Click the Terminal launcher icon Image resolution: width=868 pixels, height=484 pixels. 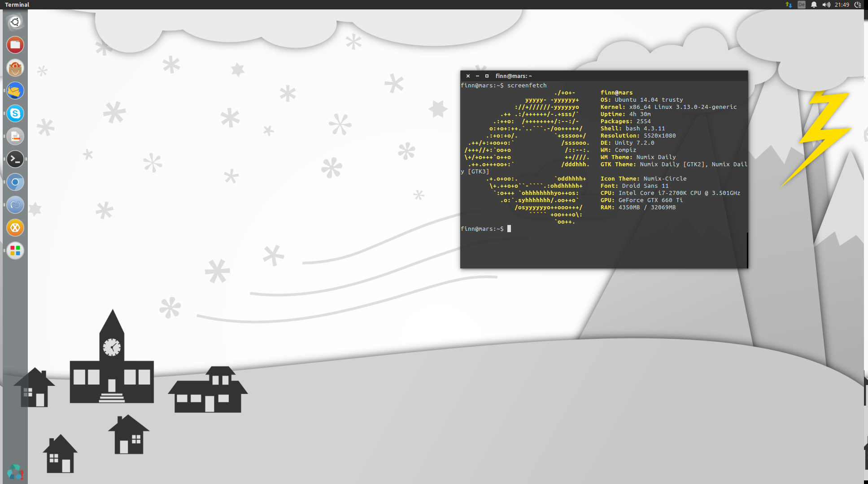click(x=15, y=159)
